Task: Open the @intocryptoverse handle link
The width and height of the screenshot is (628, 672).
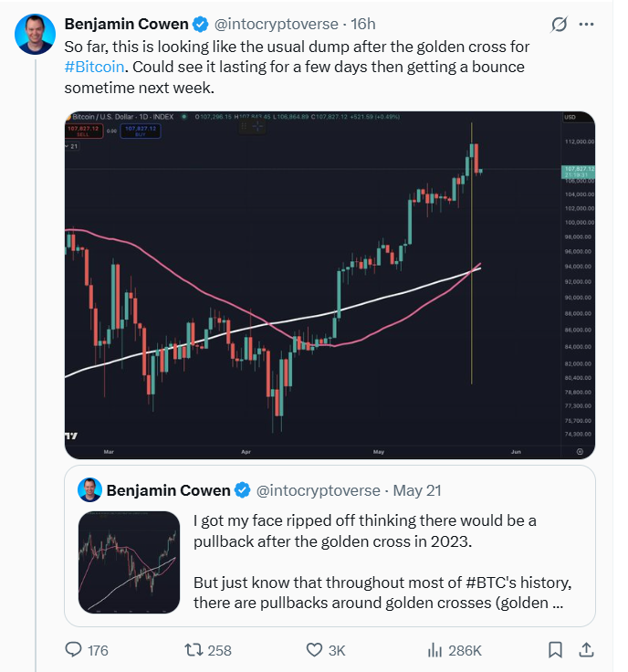Action: (x=276, y=24)
